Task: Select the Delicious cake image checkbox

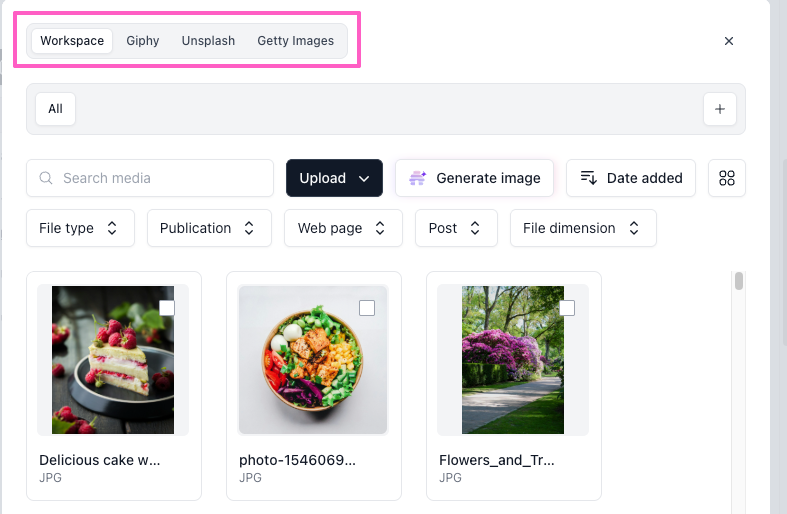Action: [x=167, y=308]
